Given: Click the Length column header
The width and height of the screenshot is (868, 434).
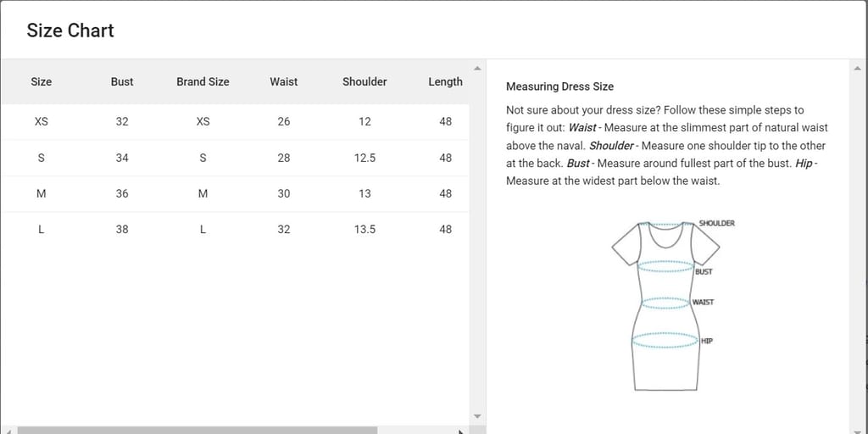Looking at the screenshot, I should click(x=445, y=81).
